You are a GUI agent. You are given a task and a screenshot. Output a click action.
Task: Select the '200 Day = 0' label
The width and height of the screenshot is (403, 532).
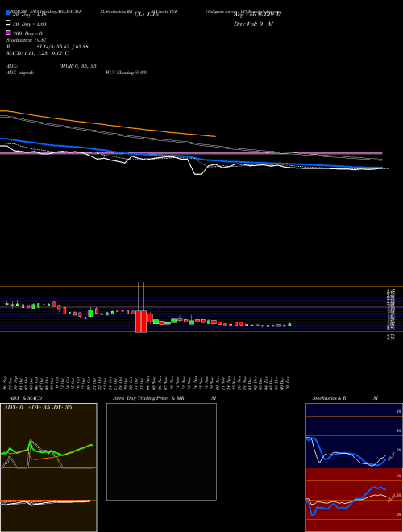27,34
